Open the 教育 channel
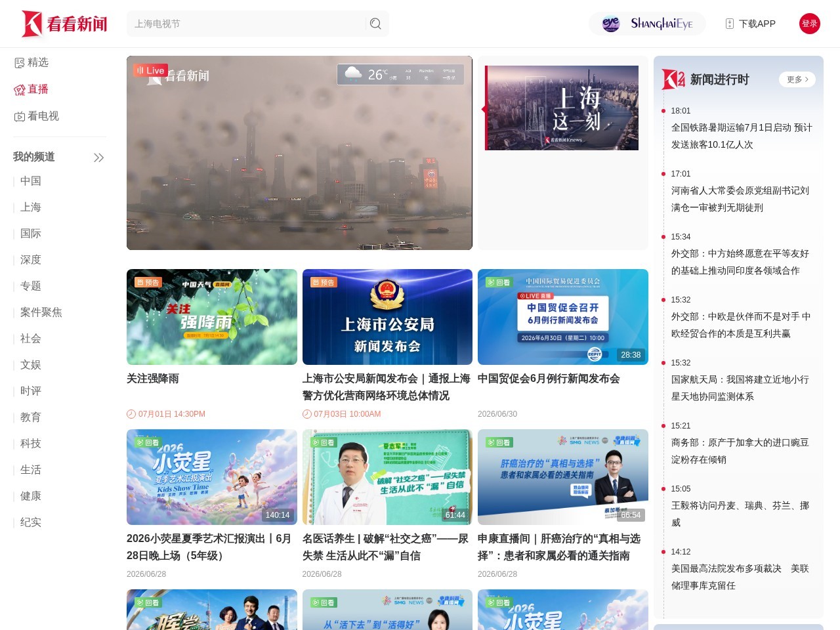 31,417
